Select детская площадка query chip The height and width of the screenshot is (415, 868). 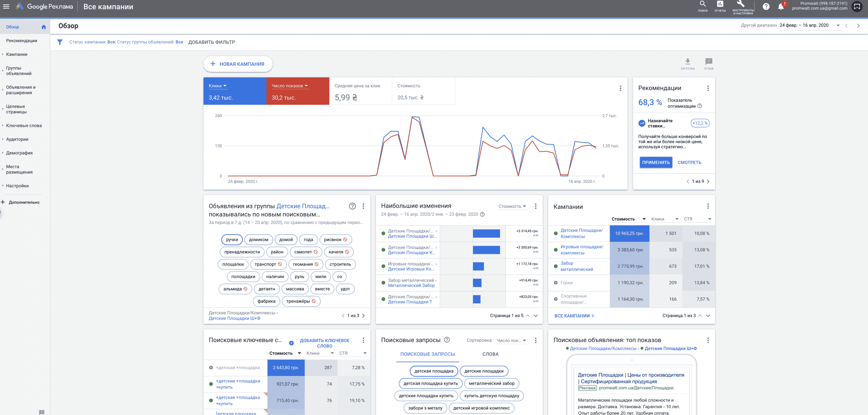click(434, 371)
